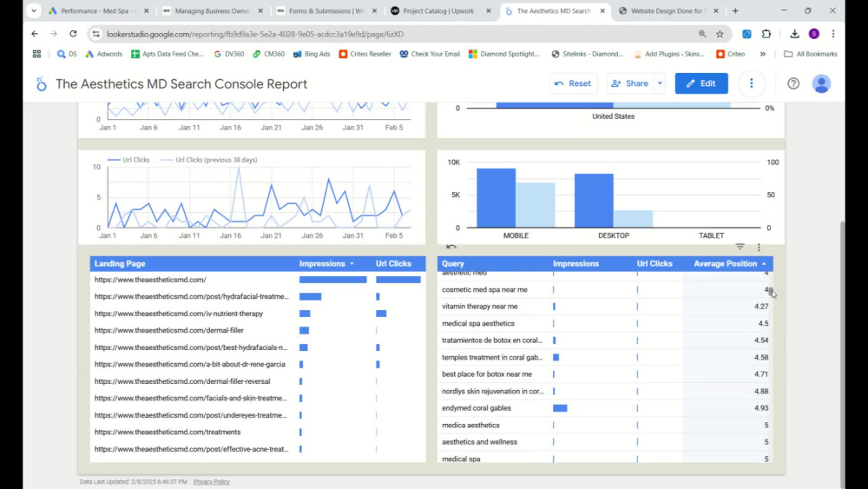The width and height of the screenshot is (868, 489).
Task: Click the address bar URL
Action: [254, 34]
